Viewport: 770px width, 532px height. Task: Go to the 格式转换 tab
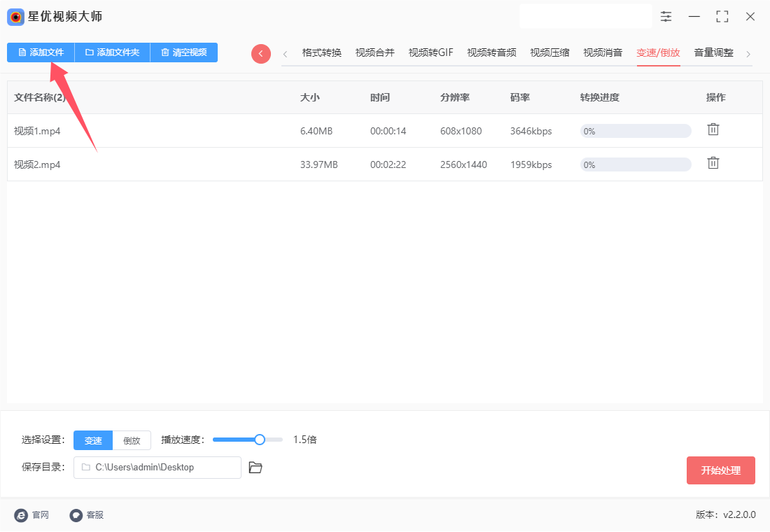coord(322,52)
